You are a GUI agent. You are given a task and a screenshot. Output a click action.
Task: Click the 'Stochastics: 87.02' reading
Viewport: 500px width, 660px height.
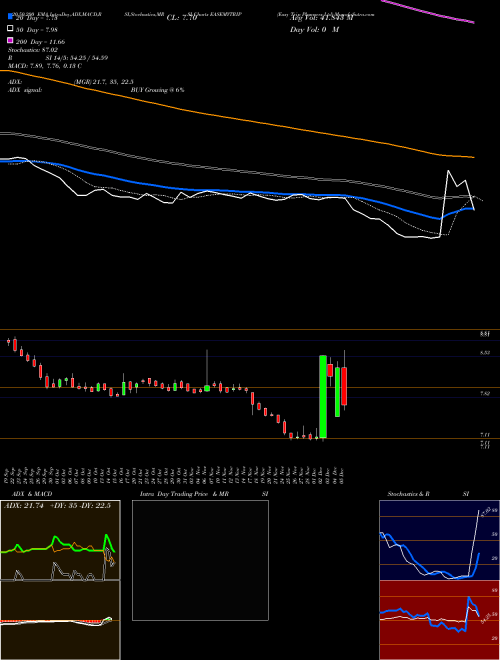pos(32,50)
